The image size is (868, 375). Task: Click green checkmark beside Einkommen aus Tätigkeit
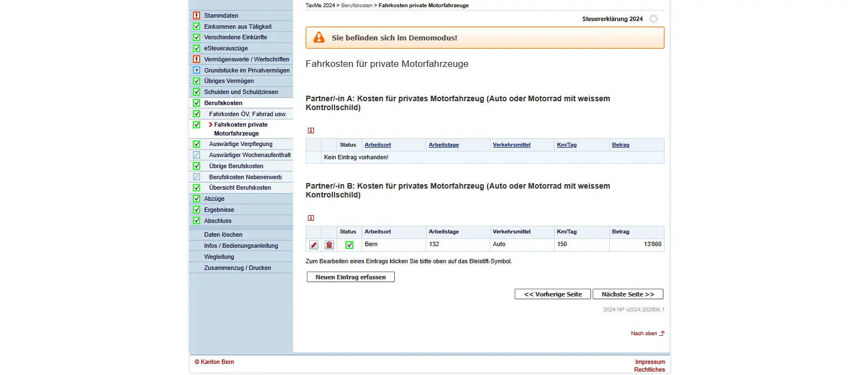click(x=196, y=27)
